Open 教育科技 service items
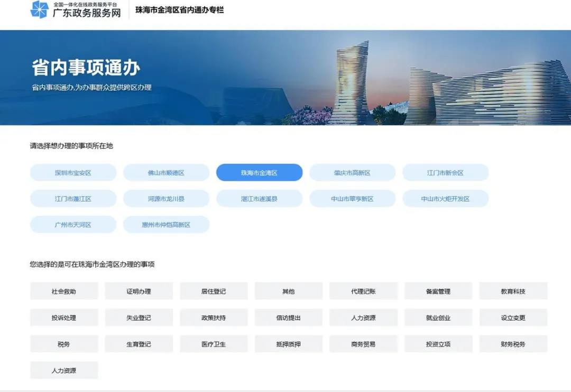Image resolution: width=571 pixels, height=392 pixels. (x=513, y=291)
